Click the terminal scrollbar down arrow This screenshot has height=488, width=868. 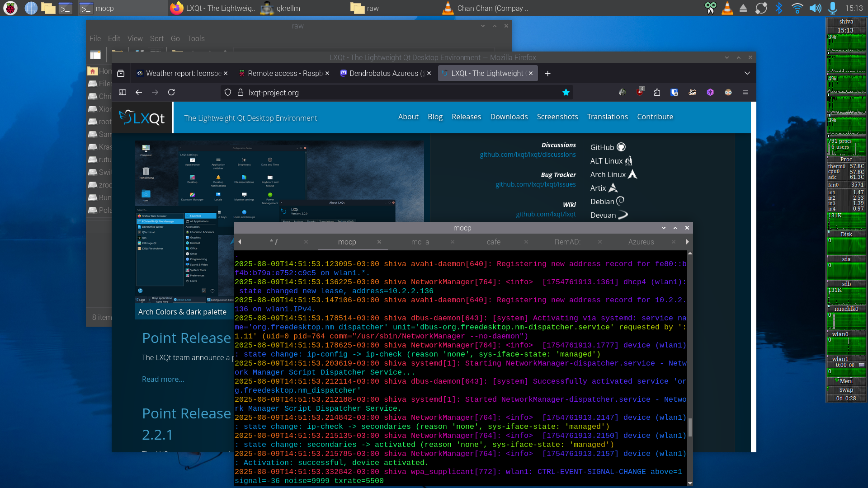point(690,483)
